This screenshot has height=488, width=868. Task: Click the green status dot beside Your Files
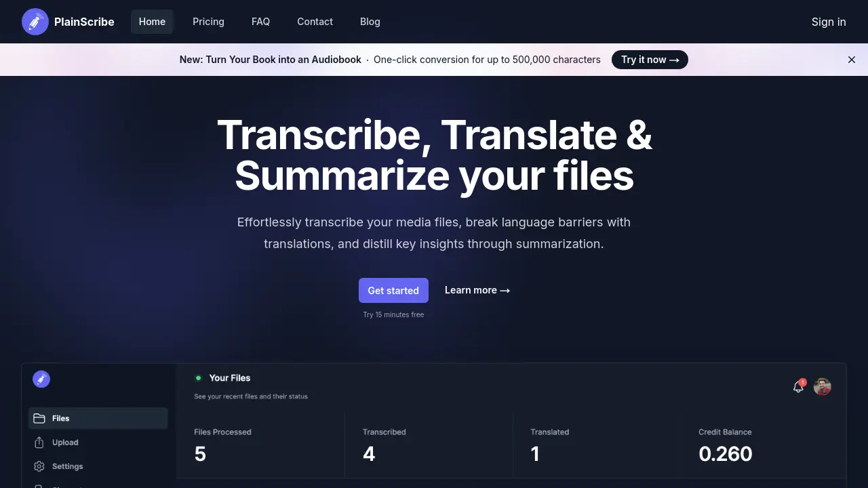point(199,378)
